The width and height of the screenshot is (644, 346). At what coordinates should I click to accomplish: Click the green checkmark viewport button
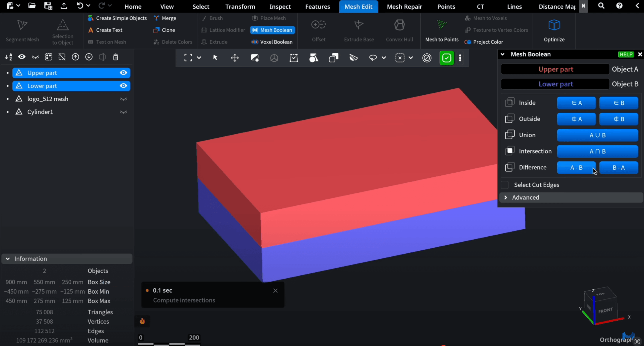(x=446, y=58)
